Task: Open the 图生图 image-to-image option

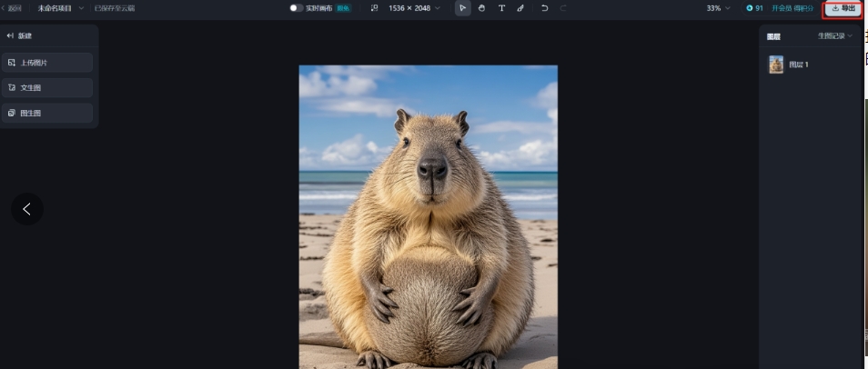Action: [x=50, y=114]
